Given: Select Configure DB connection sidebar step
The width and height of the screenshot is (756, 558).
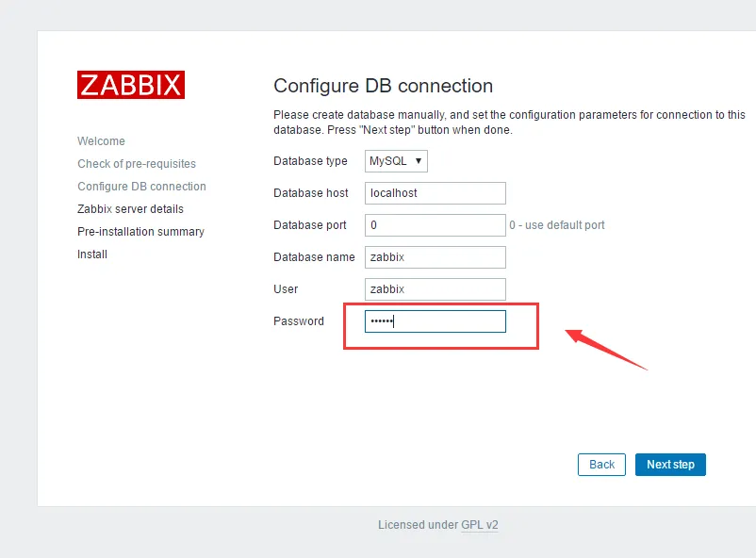Looking at the screenshot, I should [x=141, y=187].
